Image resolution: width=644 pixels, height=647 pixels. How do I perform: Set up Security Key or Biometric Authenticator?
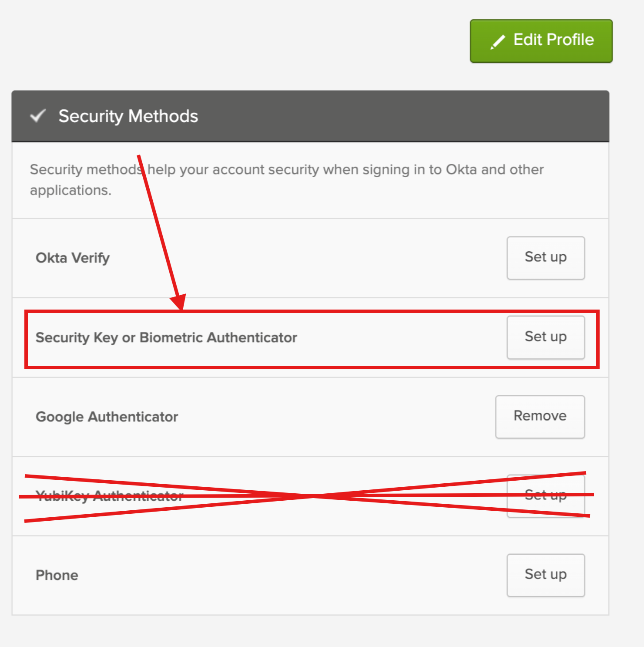tap(546, 337)
